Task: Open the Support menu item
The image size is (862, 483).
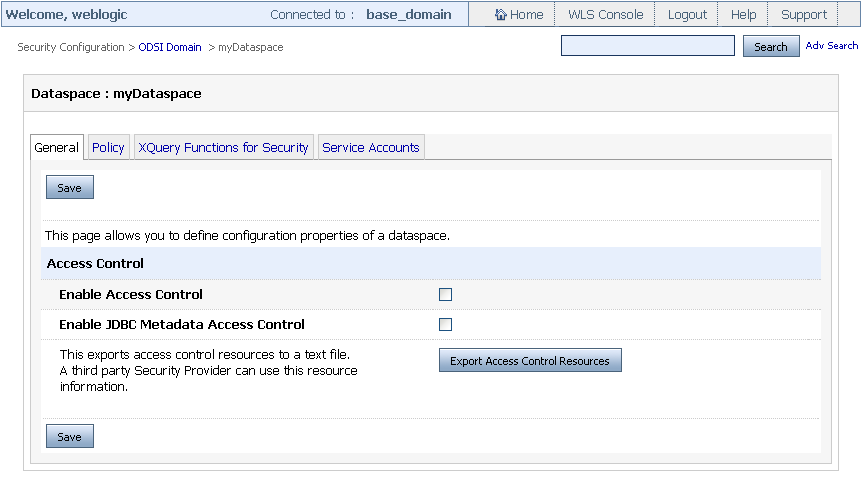Action: pyautogui.click(x=804, y=15)
